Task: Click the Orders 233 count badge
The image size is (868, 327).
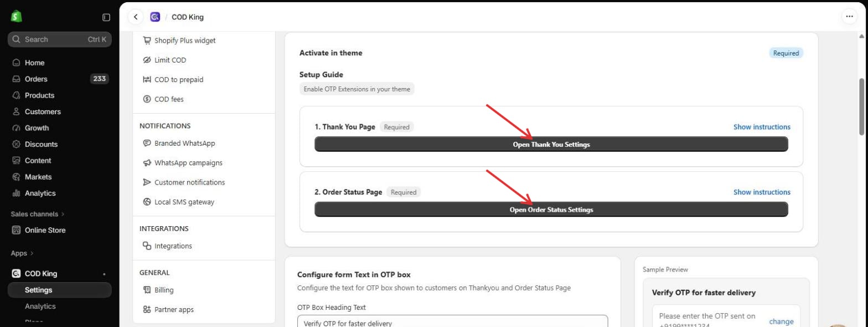Action: [x=100, y=79]
